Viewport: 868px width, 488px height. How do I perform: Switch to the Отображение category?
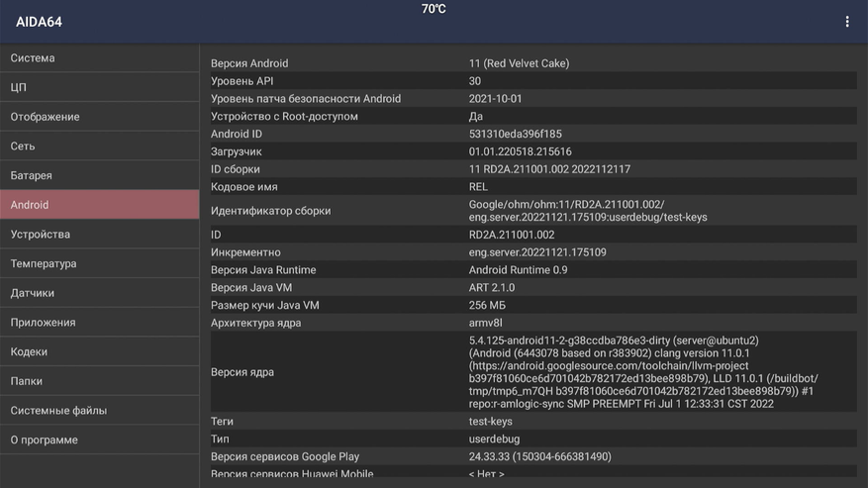(99, 117)
